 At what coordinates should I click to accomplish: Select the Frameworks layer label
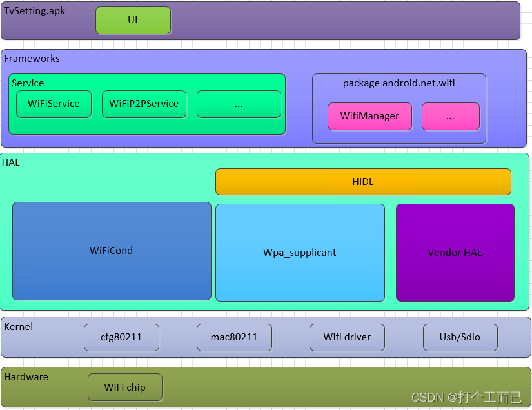[32, 58]
